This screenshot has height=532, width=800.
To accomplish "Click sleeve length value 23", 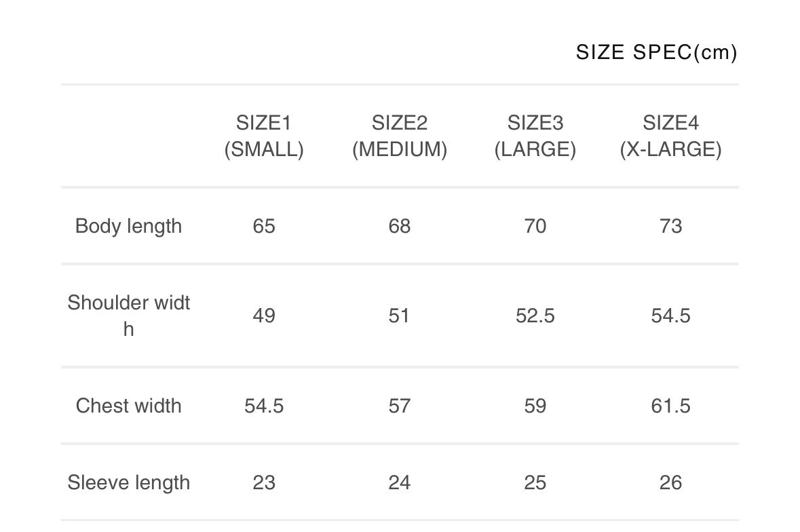I will [264, 482].
